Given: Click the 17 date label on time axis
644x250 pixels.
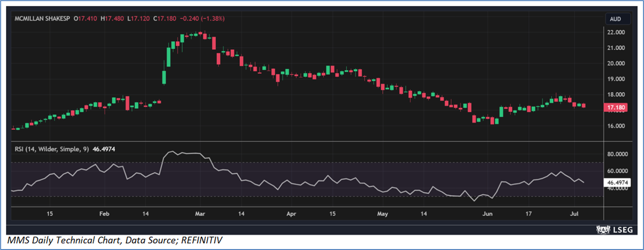Looking at the screenshot, I should click(529, 214).
